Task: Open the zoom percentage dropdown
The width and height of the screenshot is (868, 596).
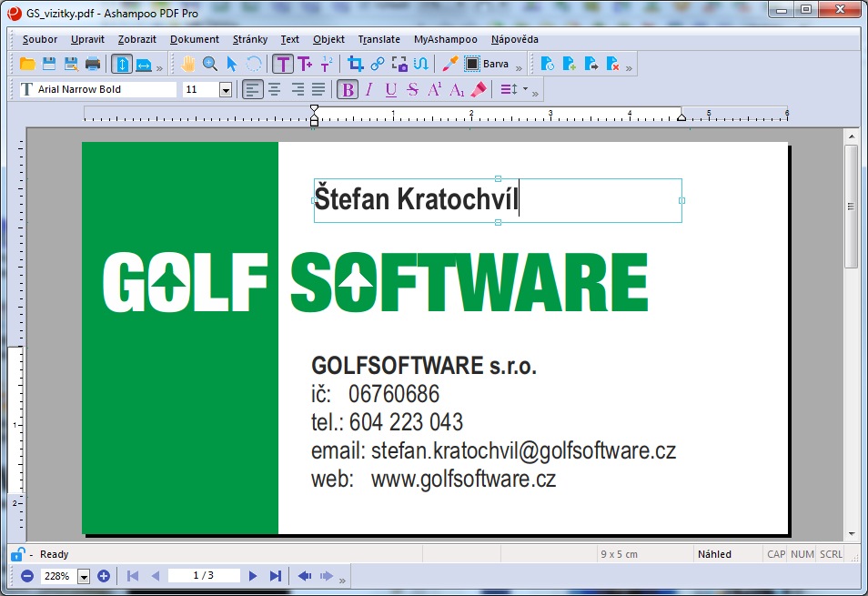Action: click(84, 575)
